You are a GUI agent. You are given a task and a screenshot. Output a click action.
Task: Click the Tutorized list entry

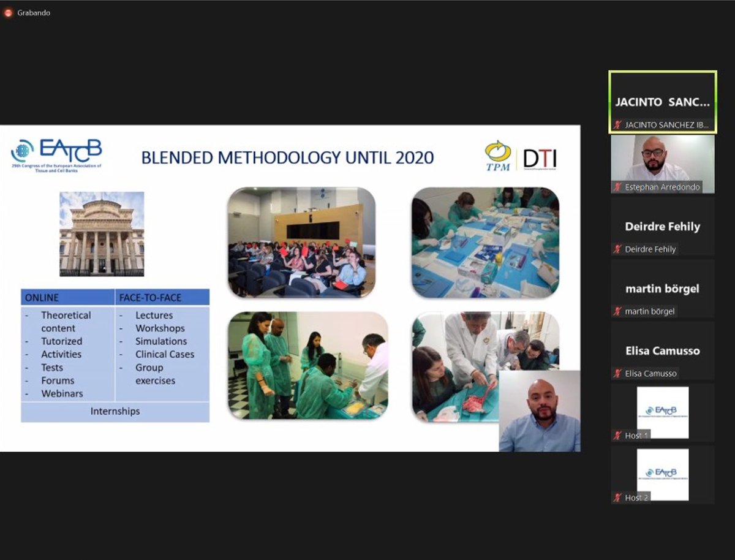pyautogui.click(x=61, y=341)
